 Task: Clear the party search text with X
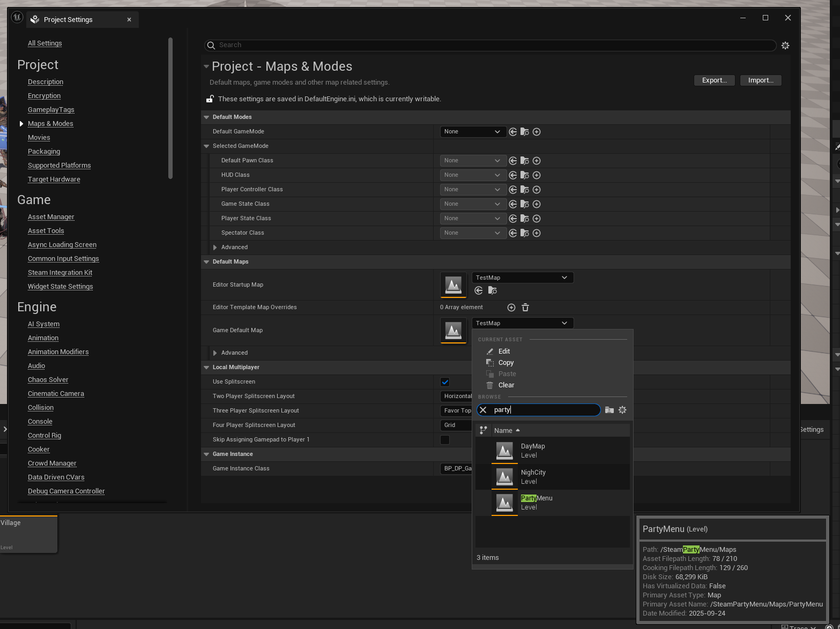[x=483, y=410]
